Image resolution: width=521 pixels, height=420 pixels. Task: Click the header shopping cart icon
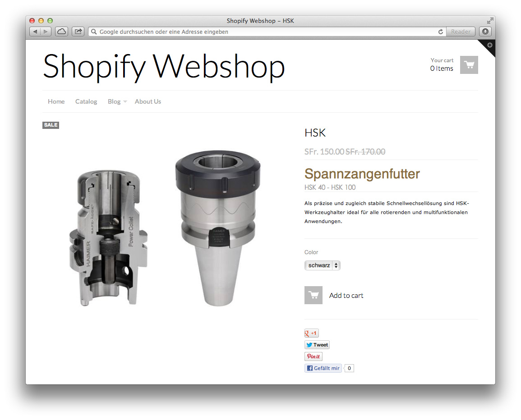point(469,65)
